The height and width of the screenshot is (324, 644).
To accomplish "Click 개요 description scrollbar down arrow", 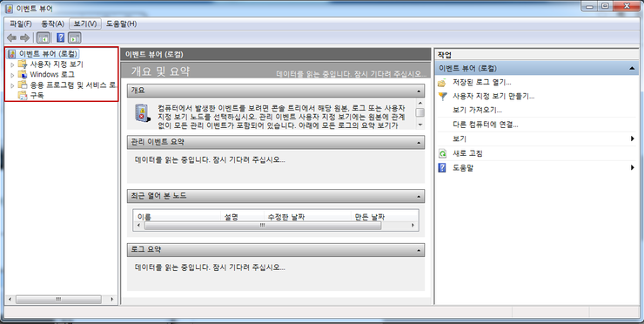I will tap(419, 125).
